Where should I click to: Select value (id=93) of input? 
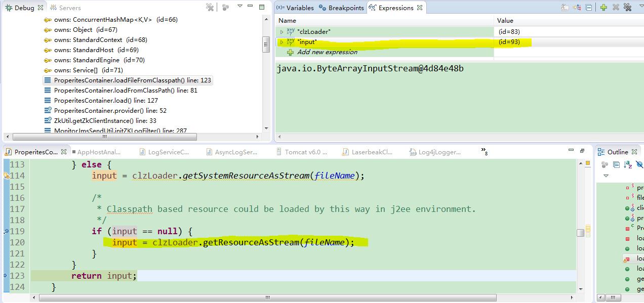pos(509,42)
